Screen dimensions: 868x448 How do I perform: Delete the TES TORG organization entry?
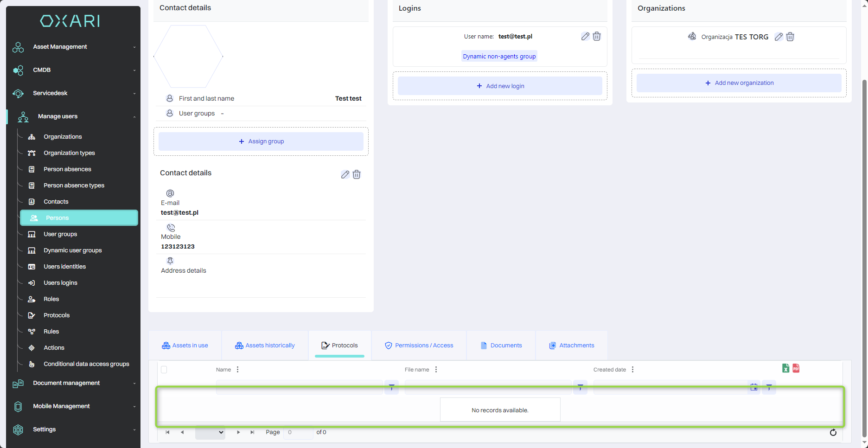coord(790,37)
